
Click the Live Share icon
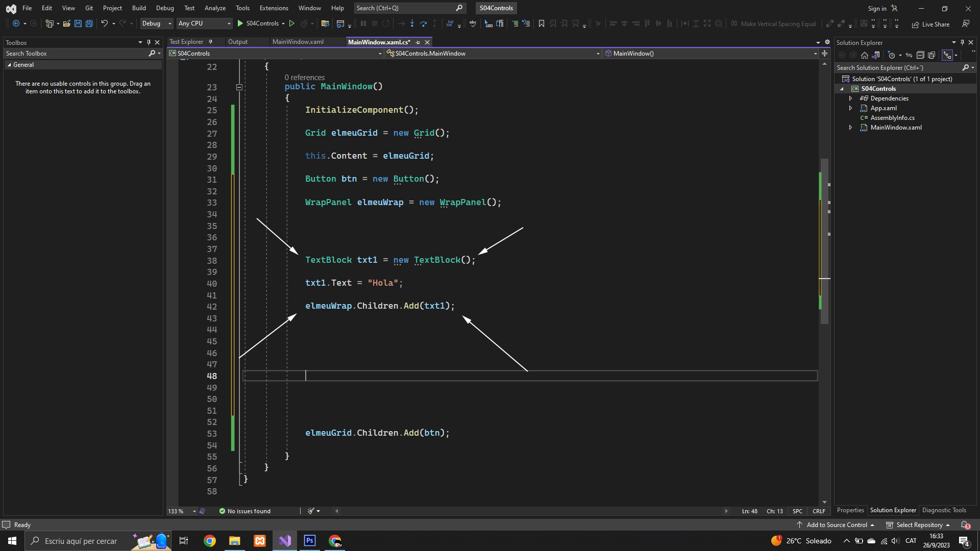point(930,24)
